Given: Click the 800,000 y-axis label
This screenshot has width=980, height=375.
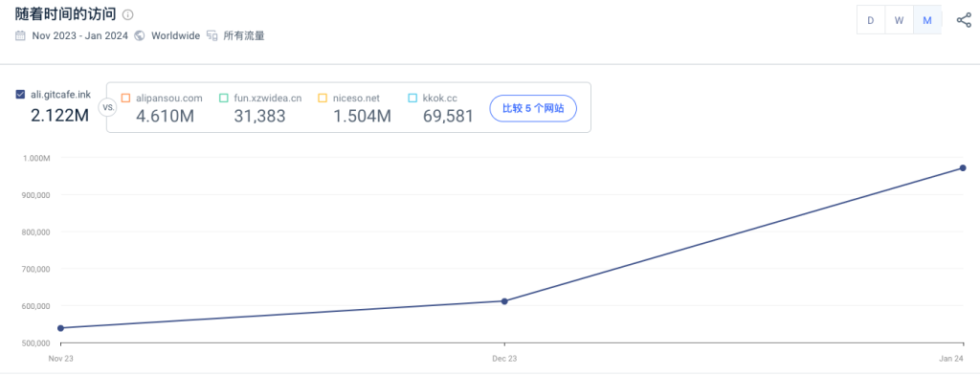Looking at the screenshot, I should [35, 232].
